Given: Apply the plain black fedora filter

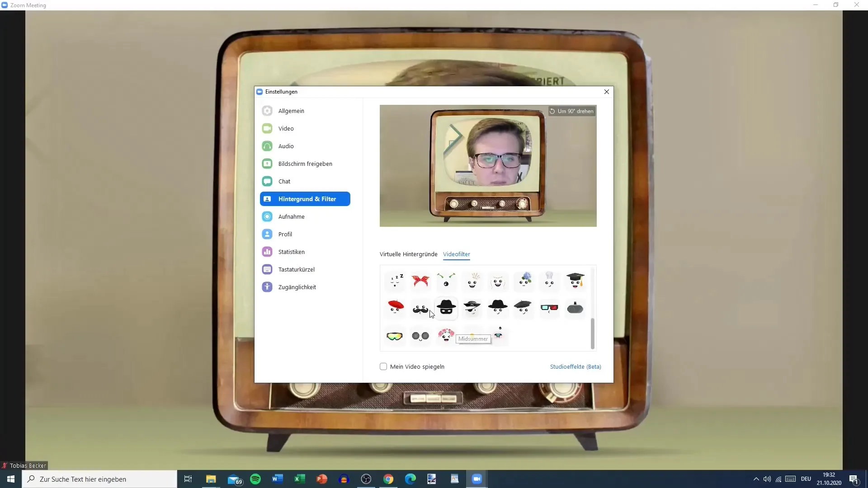Looking at the screenshot, I should (498, 308).
